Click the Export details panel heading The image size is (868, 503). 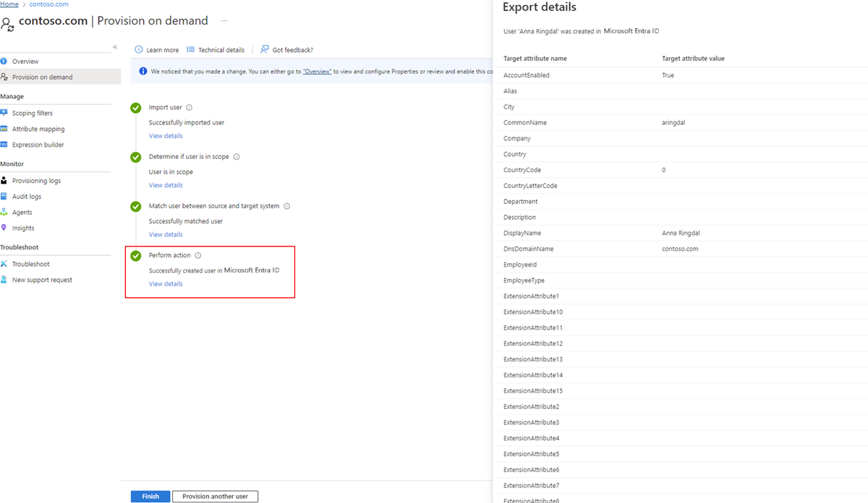point(540,7)
